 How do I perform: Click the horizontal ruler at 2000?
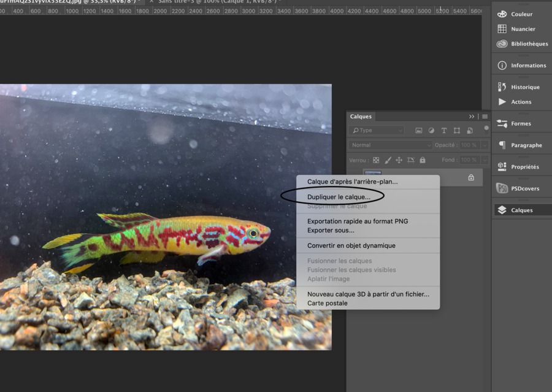pyautogui.click(x=160, y=11)
